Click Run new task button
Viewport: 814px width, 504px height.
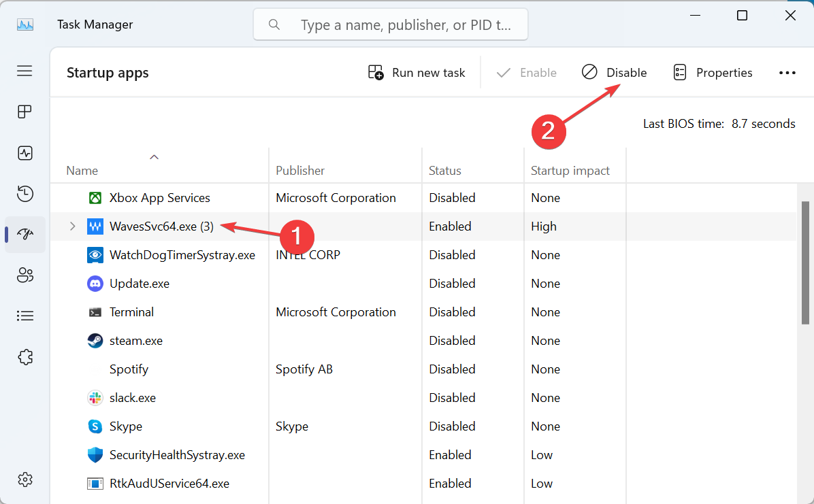click(x=417, y=73)
